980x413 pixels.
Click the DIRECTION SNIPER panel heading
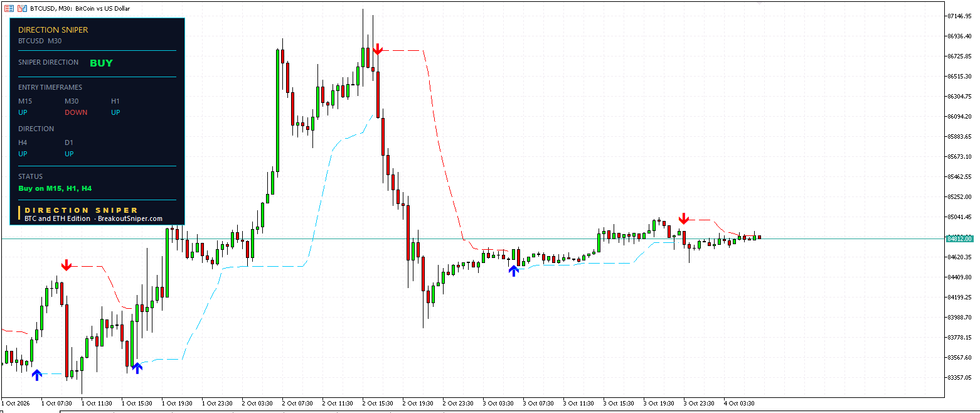coord(53,29)
